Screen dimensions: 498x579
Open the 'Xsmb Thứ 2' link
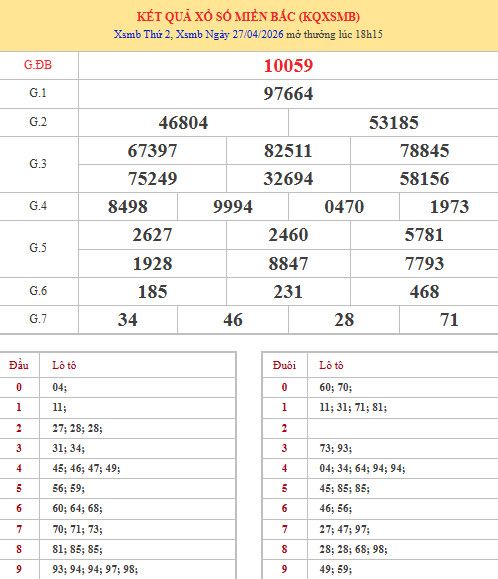click(x=142, y=34)
